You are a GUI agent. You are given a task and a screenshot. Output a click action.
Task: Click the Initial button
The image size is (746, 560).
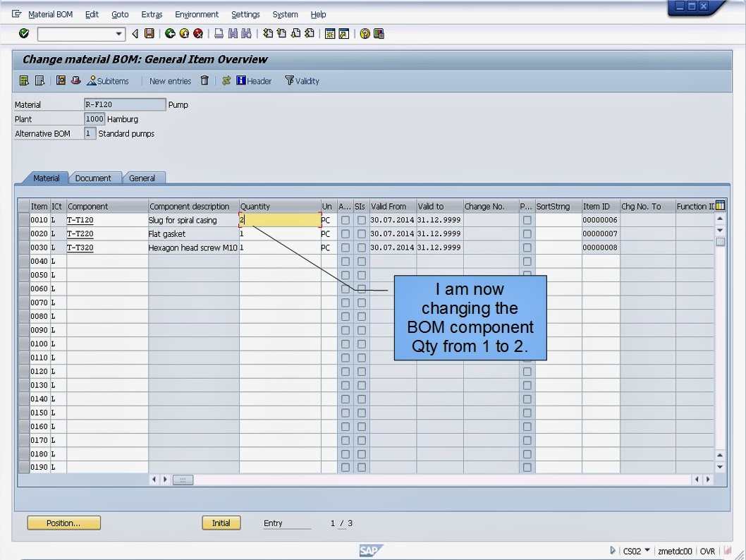point(221,523)
